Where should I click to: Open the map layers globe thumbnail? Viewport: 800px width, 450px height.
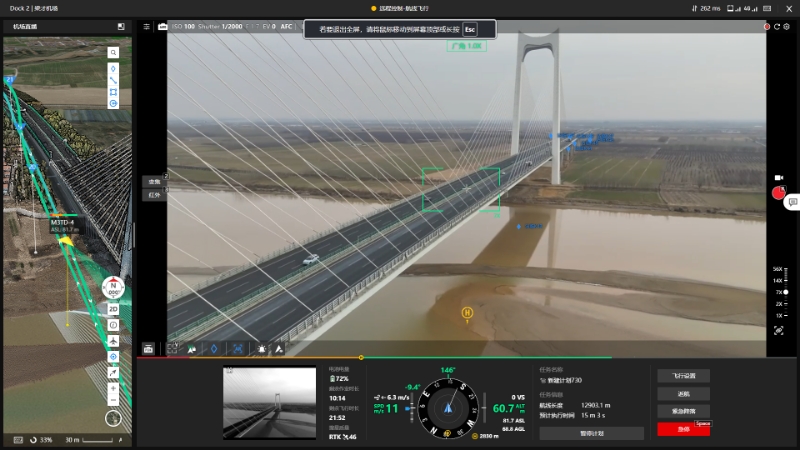(x=114, y=419)
